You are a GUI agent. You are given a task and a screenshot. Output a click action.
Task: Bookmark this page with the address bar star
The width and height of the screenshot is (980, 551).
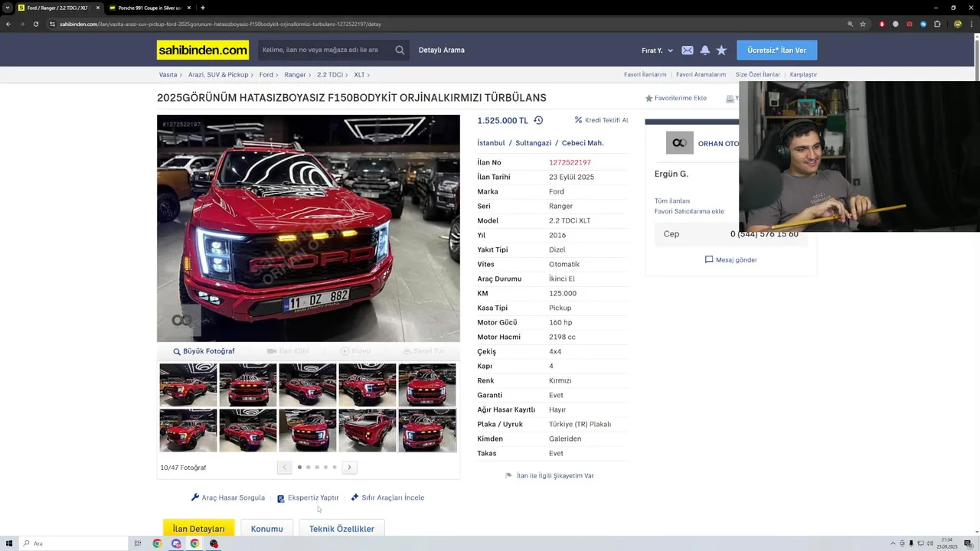(x=863, y=24)
